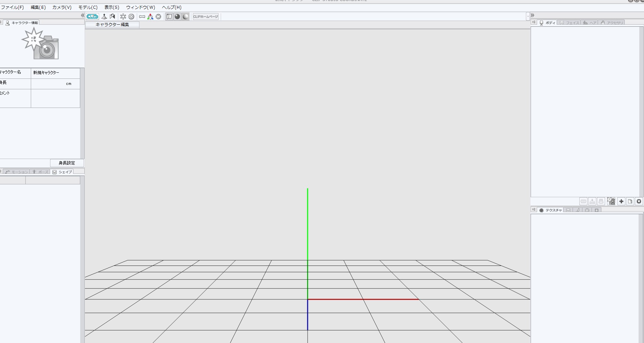Select the light sphere shading mode
644x343 pixels.
(x=185, y=17)
